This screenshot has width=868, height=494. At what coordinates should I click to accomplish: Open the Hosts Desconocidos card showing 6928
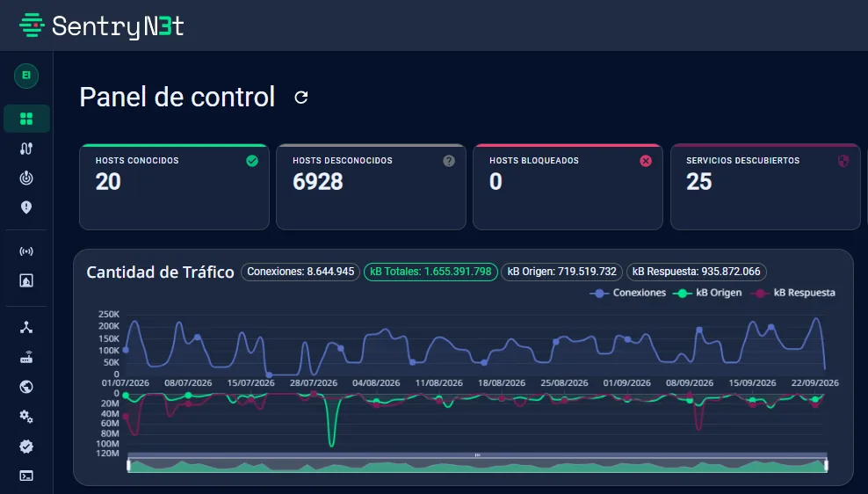pos(371,186)
